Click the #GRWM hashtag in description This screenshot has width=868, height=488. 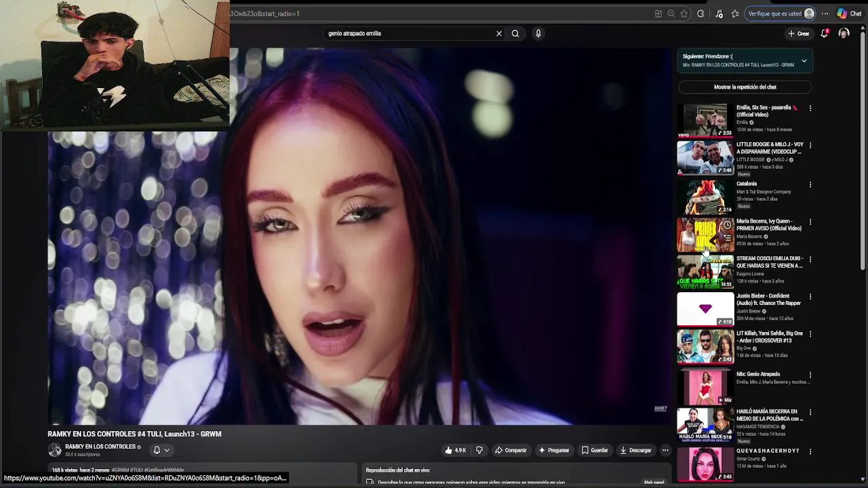(120, 470)
